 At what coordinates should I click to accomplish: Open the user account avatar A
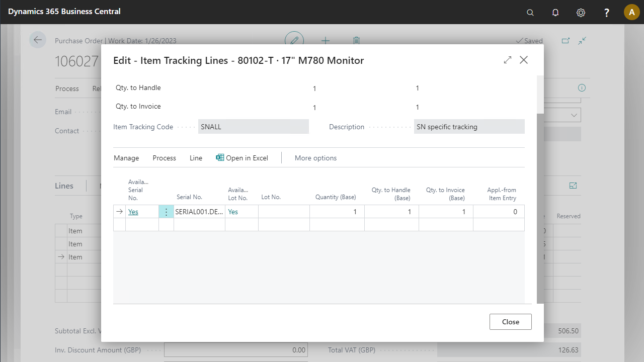click(x=632, y=12)
